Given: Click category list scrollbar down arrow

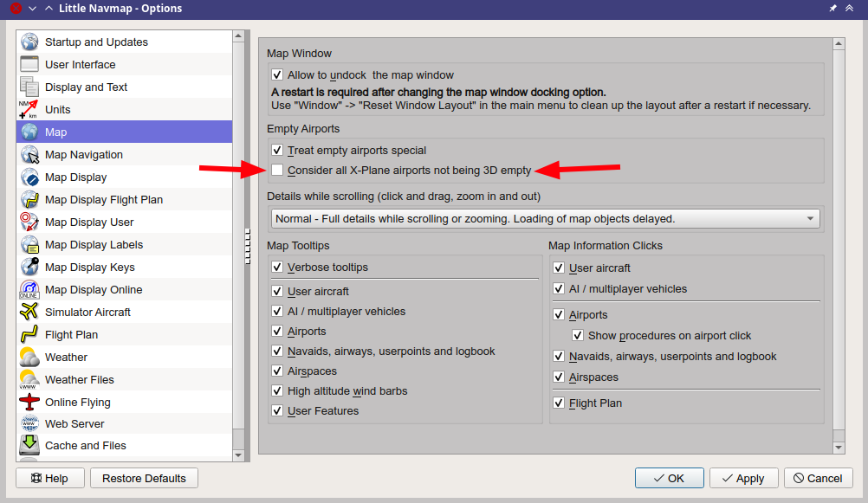Looking at the screenshot, I should coord(238,455).
